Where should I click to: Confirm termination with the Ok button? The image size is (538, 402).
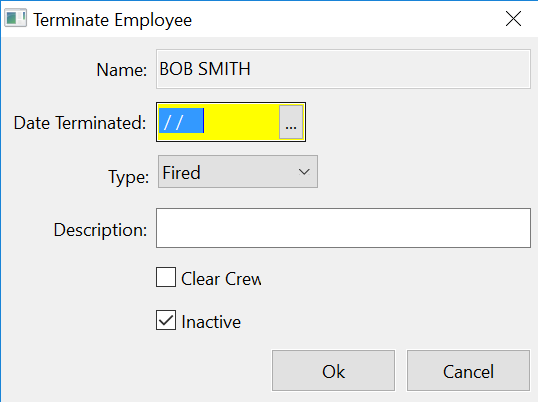pyautogui.click(x=334, y=370)
